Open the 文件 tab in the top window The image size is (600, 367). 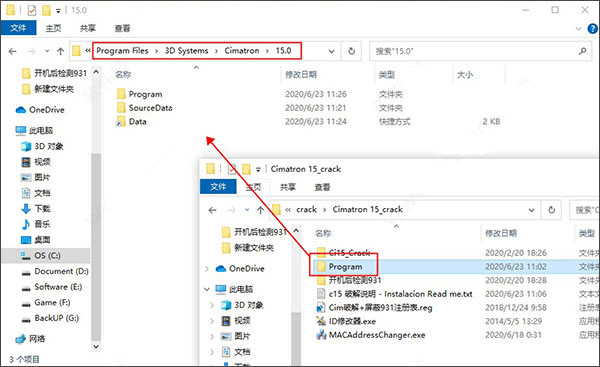point(18,28)
